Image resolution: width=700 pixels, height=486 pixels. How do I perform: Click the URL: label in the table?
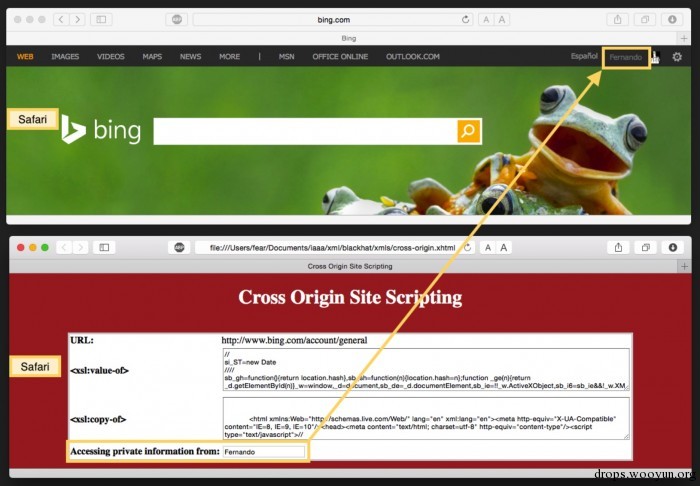click(82, 340)
